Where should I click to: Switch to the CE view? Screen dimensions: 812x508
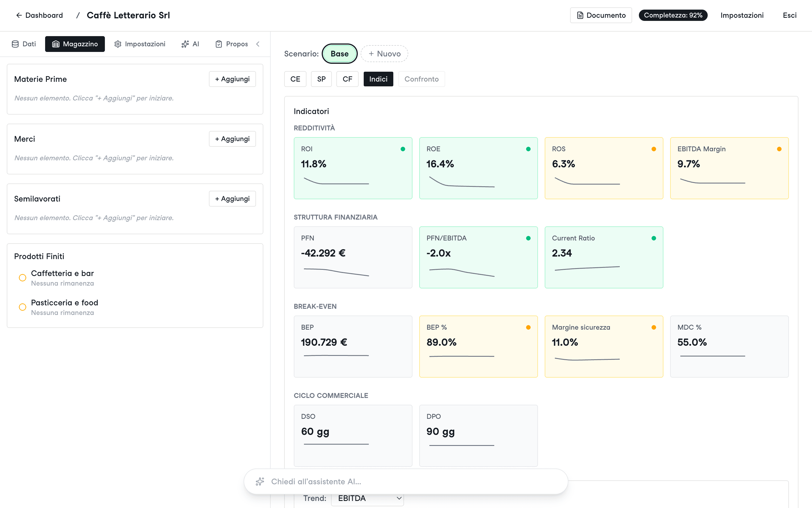(295, 79)
